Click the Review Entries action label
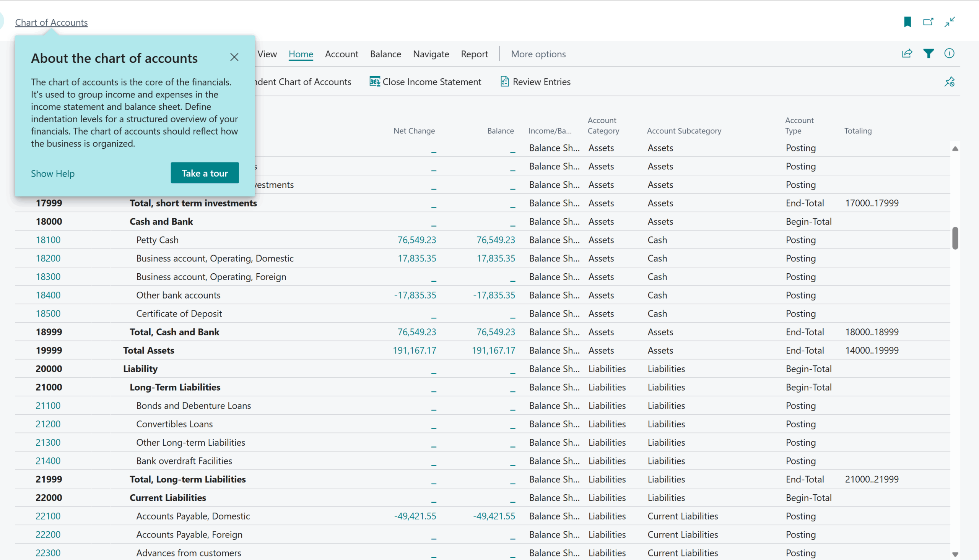 [542, 81]
